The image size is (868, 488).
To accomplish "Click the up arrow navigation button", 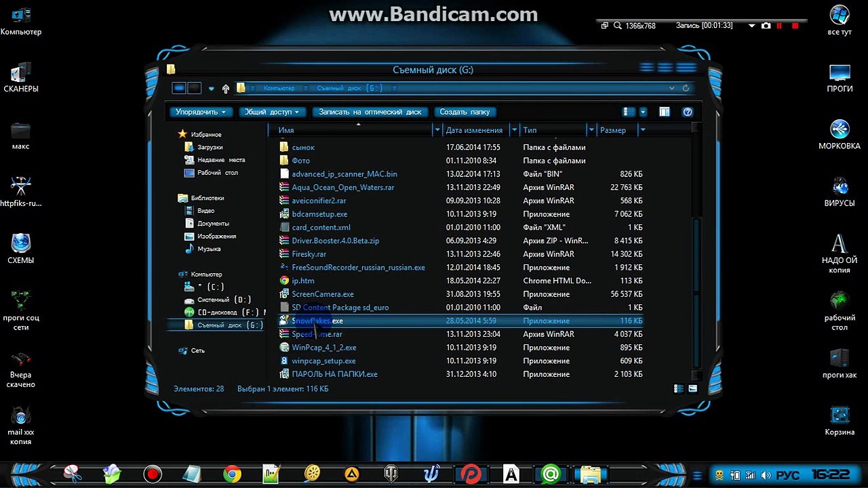I will coord(226,88).
